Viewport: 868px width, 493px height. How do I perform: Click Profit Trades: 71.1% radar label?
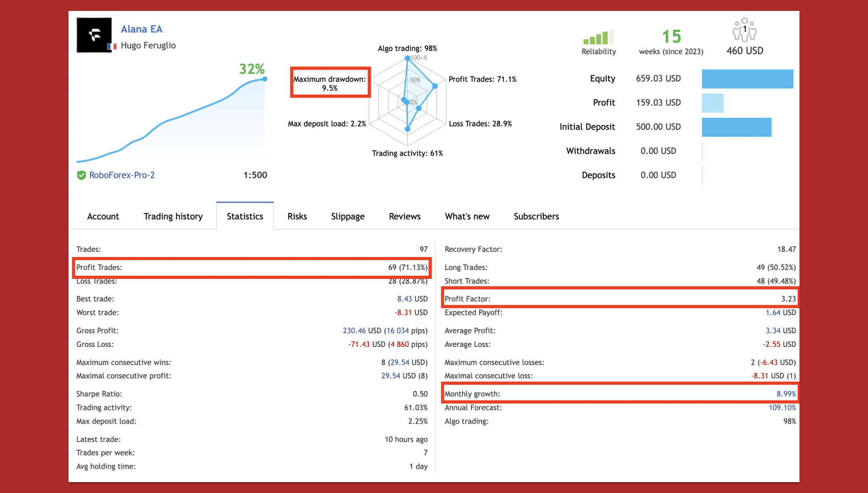coord(482,79)
